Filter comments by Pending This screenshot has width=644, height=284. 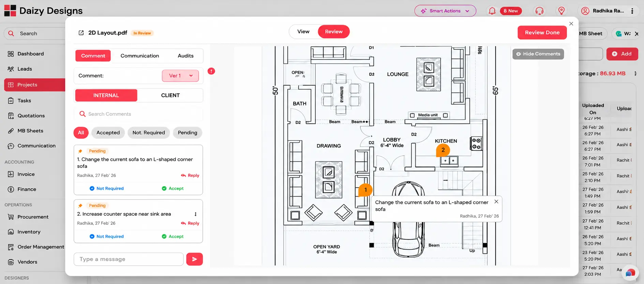[188, 132]
